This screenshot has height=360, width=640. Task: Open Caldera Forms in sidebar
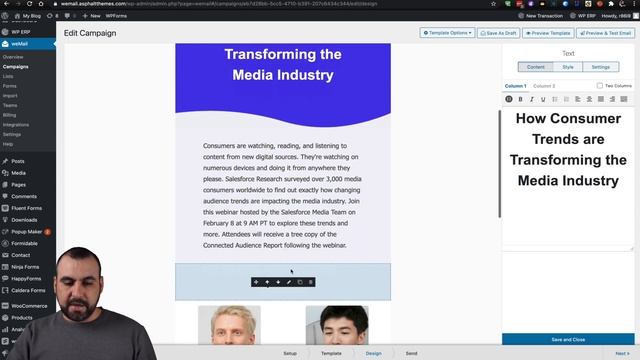coord(28,291)
